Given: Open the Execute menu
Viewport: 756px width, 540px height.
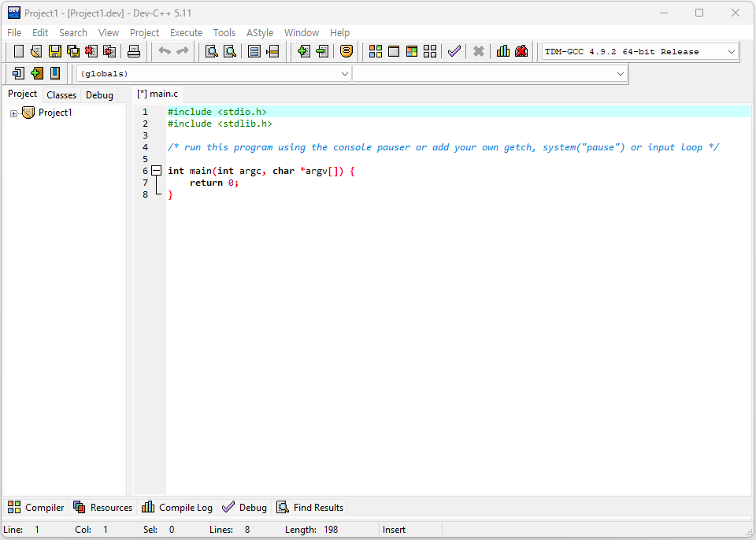Looking at the screenshot, I should point(186,33).
